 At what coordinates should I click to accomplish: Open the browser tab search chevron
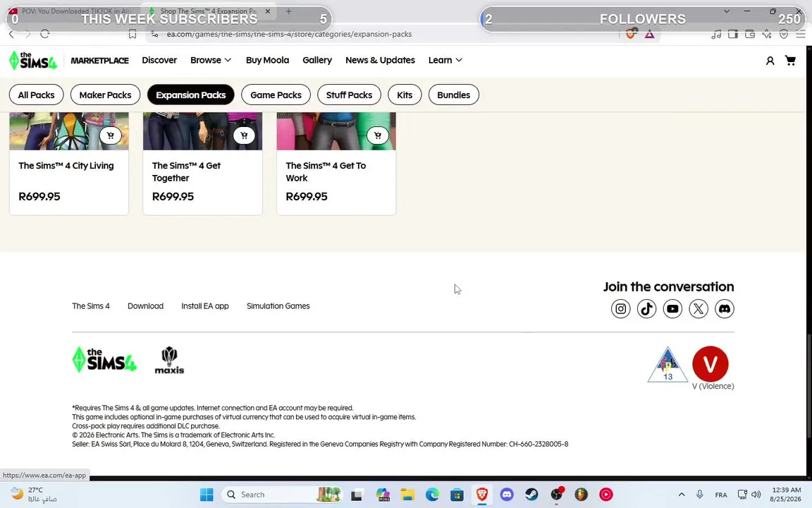point(727,11)
